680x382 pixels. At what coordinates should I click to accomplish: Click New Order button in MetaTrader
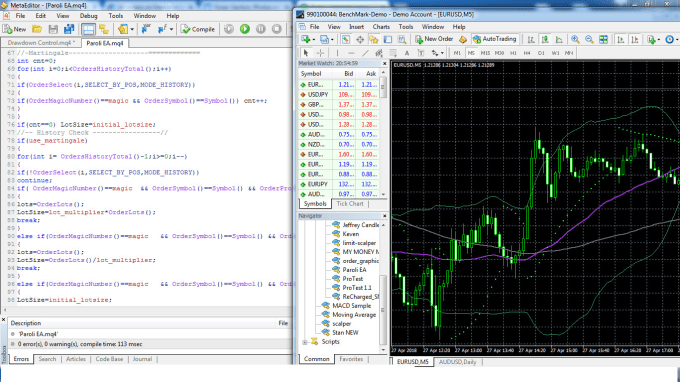[434, 39]
